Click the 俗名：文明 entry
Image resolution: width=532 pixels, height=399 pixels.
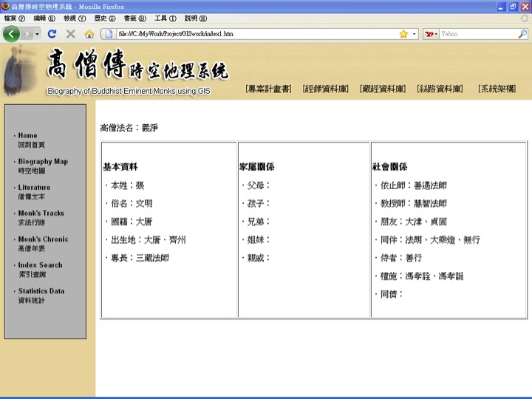[x=132, y=204]
